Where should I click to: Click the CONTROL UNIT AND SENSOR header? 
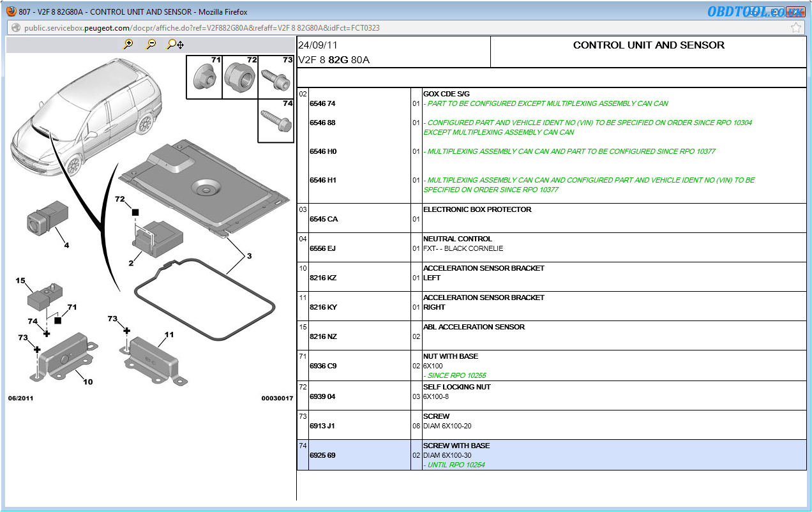pos(649,45)
